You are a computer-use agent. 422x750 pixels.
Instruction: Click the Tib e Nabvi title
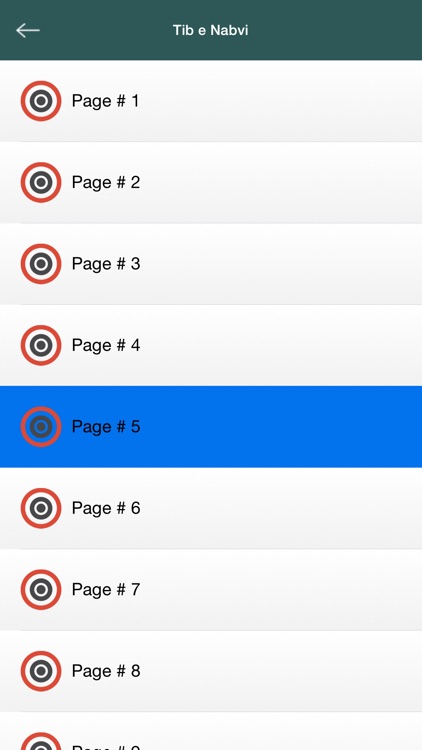(211, 30)
